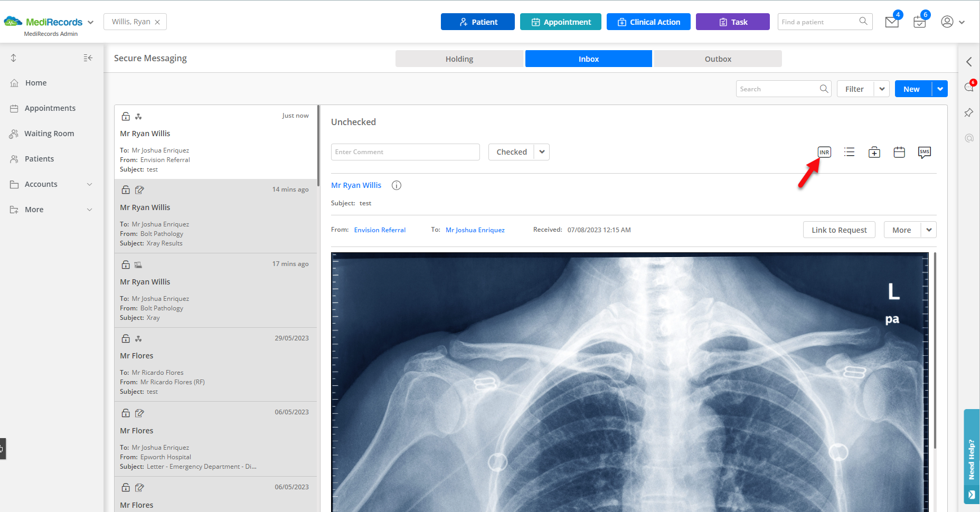Click the Checked button
This screenshot has height=512, width=980.
511,152
